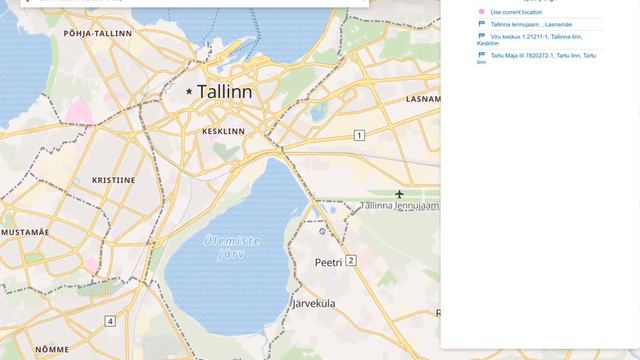
Task: Click the airplane icon at Tallinna lennujaam
Action: point(399,194)
